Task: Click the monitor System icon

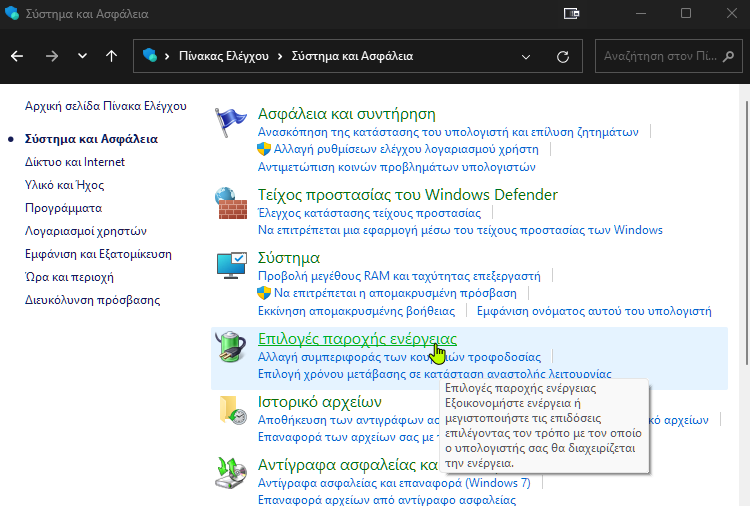Action: click(x=232, y=265)
